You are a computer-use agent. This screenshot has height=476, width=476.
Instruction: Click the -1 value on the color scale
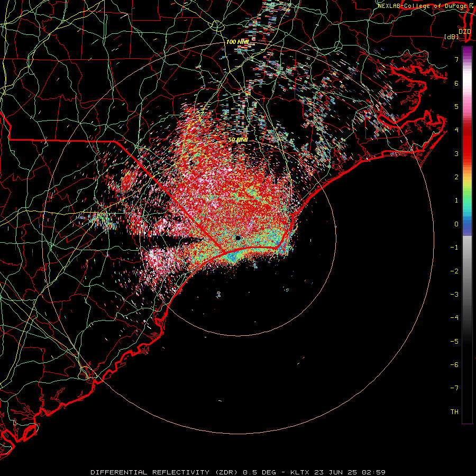454,248
